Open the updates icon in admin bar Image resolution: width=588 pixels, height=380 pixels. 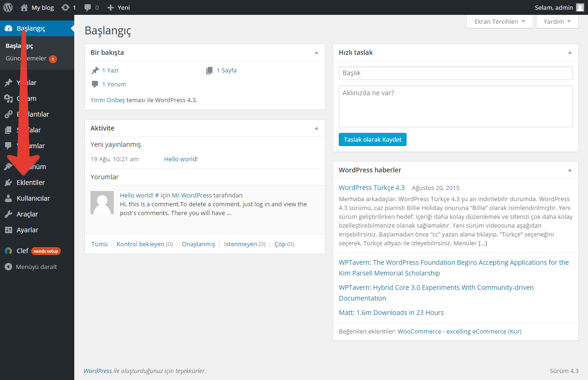(65, 7)
